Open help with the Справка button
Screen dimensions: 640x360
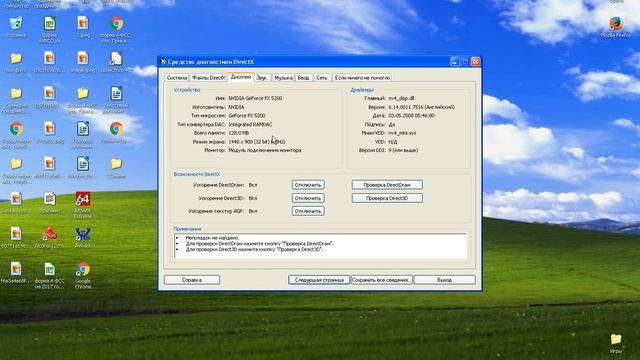pos(192,280)
